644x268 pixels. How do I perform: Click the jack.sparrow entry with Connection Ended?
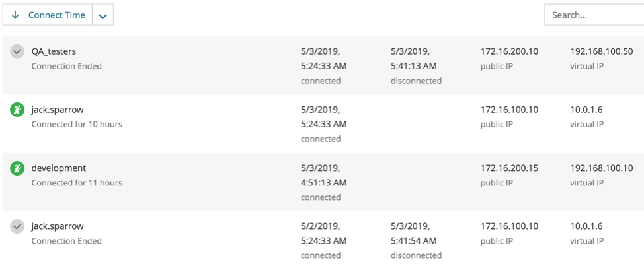pos(58,226)
